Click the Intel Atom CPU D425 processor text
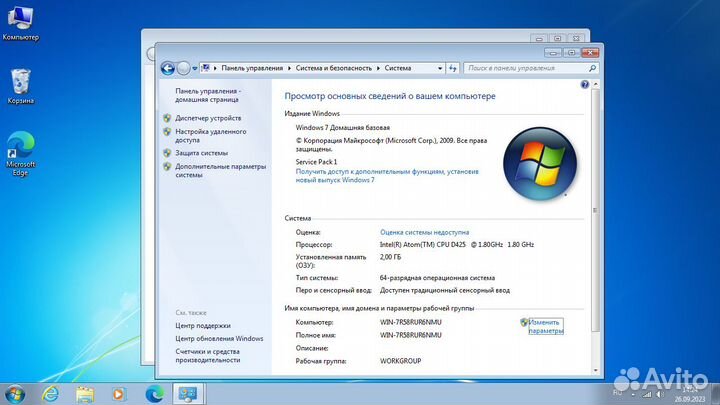Screen dimensions: 720x405 (456, 245)
